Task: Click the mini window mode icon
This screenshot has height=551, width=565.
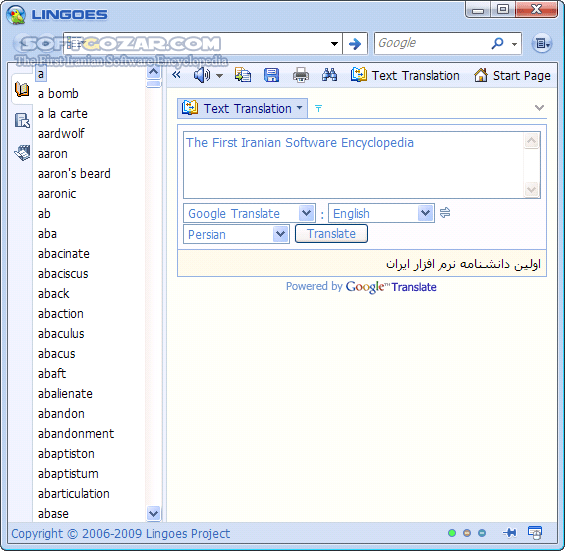Action: 535,533
